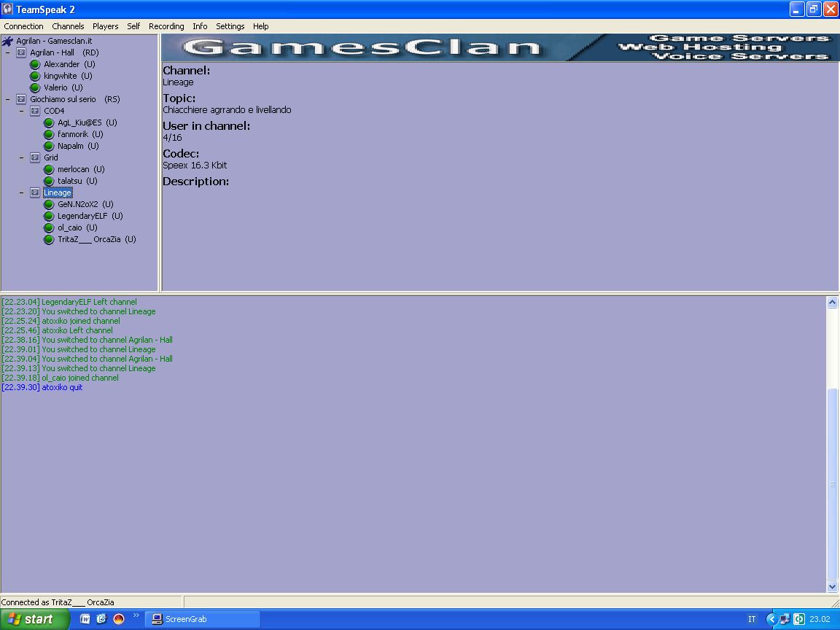Click the green status icon beside Alexander

(35, 64)
